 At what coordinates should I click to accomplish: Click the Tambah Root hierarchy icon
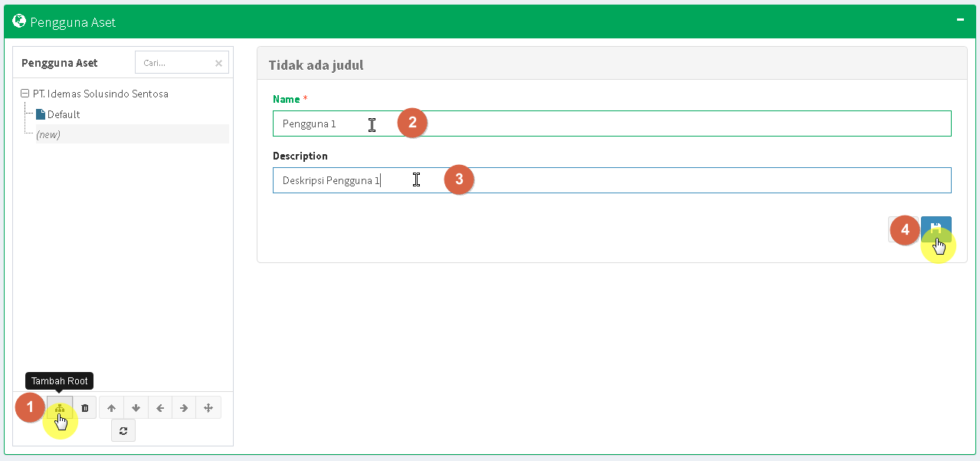(60, 408)
